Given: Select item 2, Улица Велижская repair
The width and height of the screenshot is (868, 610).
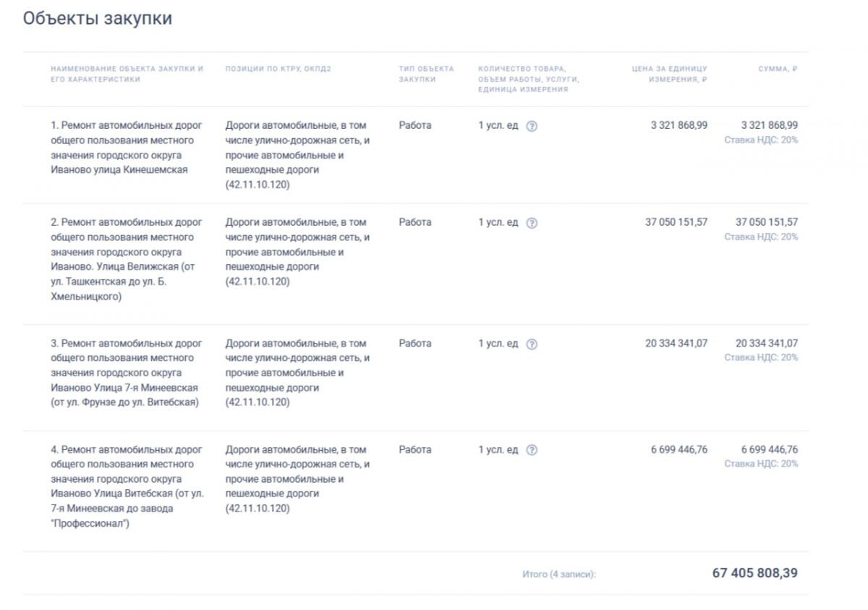Looking at the screenshot, I should [127, 259].
